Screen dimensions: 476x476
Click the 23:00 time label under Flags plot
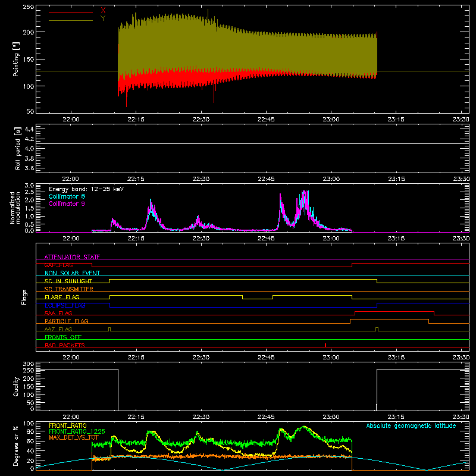pos(331,358)
